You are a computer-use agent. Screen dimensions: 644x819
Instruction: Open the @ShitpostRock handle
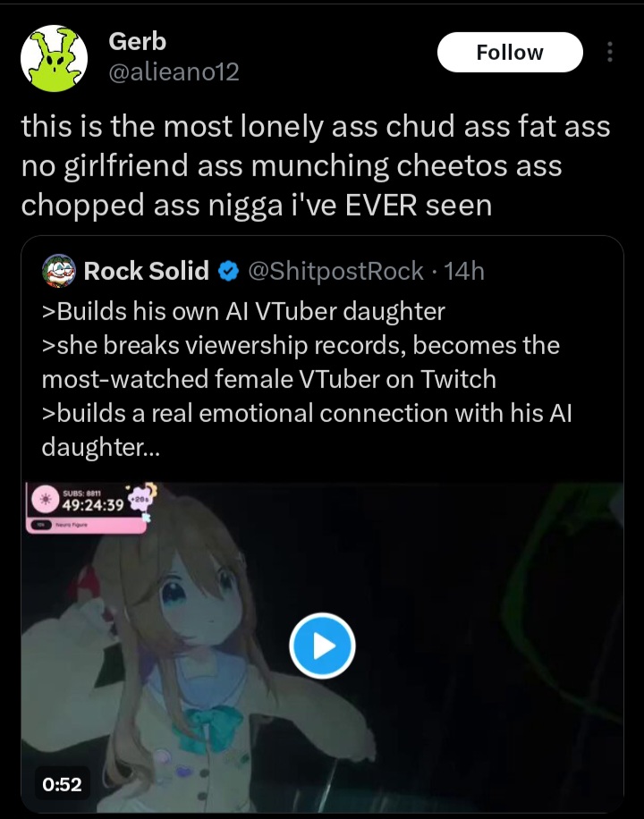(335, 271)
